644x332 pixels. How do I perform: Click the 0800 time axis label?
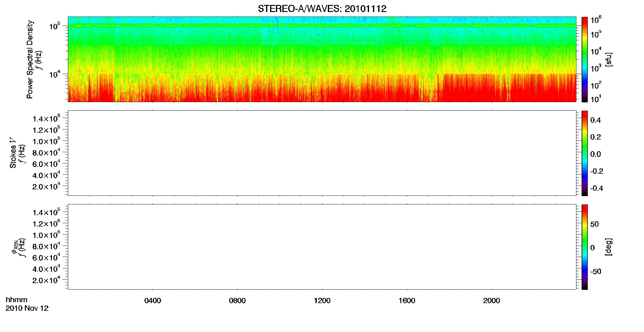coord(237,301)
